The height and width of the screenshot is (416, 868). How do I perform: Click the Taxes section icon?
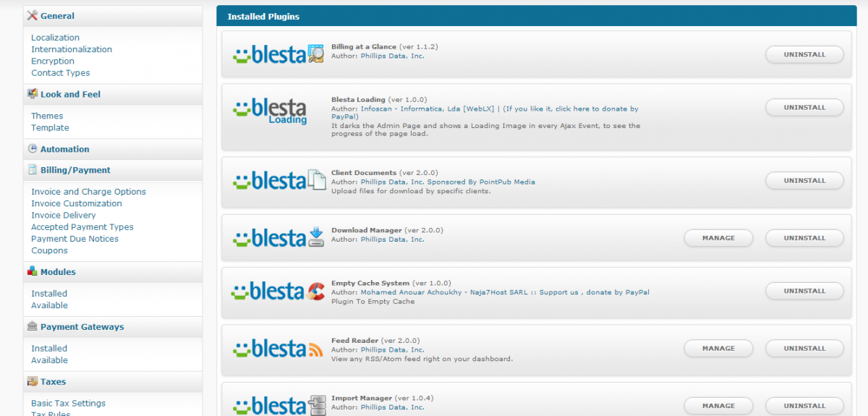pos(32,381)
